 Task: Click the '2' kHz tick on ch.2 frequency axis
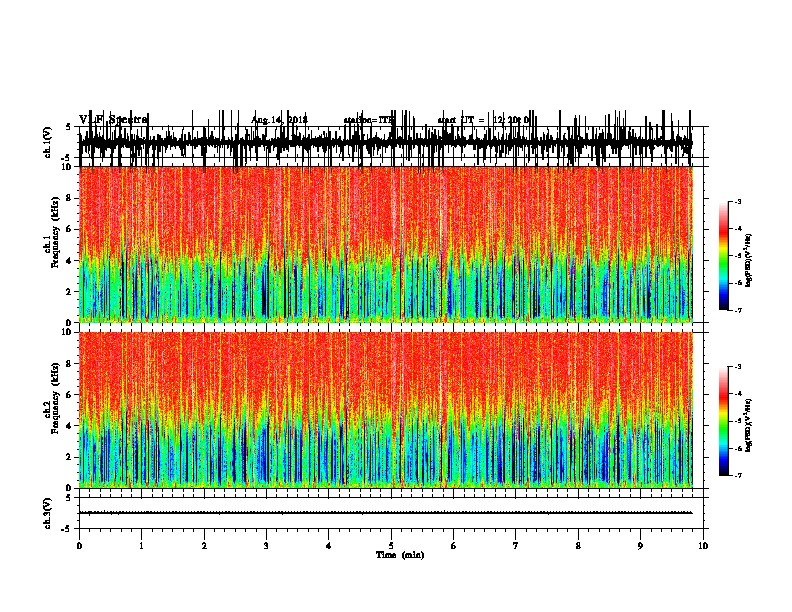pos(70,457)
